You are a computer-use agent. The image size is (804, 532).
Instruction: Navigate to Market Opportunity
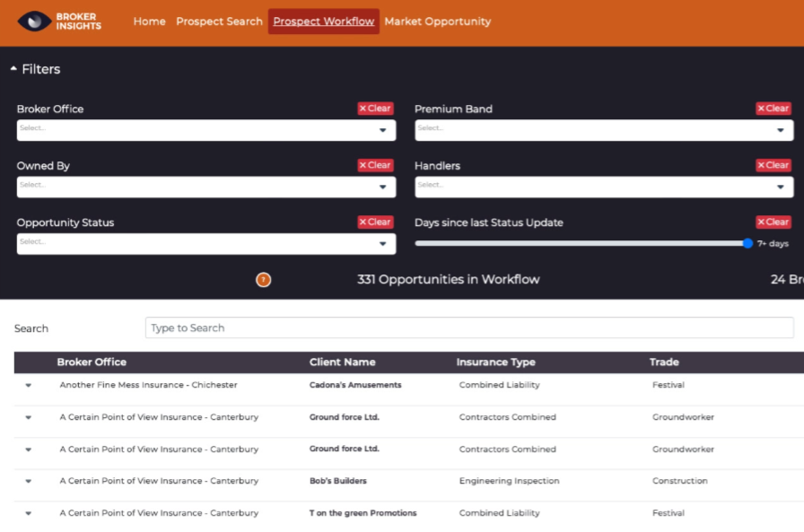[437, 22]
